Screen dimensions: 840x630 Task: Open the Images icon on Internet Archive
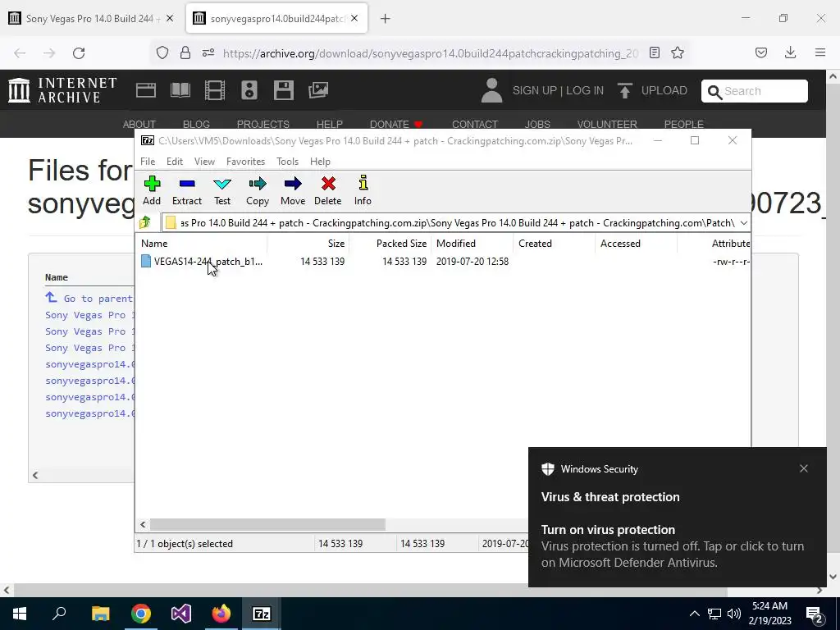318,90
